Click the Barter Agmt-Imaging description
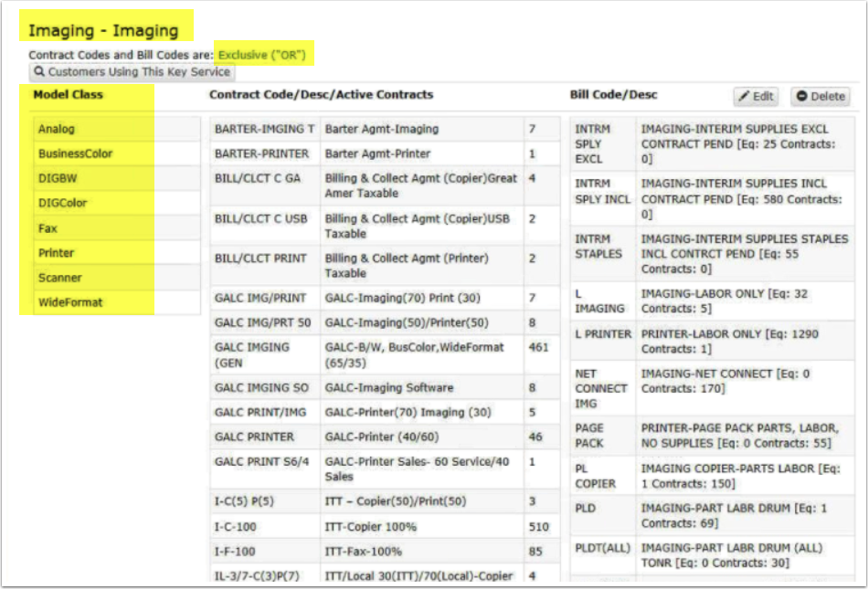Viewport: 868px width, 589px height. (x=381, y=129)
